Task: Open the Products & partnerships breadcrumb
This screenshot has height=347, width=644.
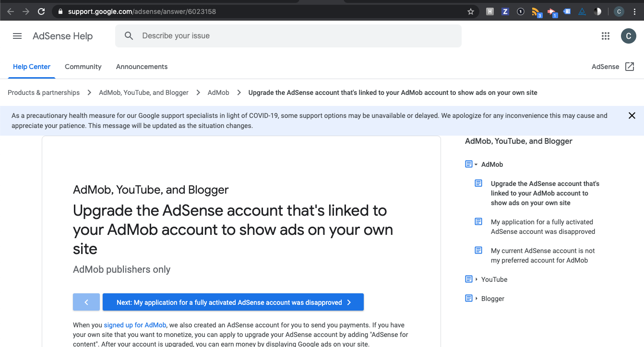Action: 44,93
